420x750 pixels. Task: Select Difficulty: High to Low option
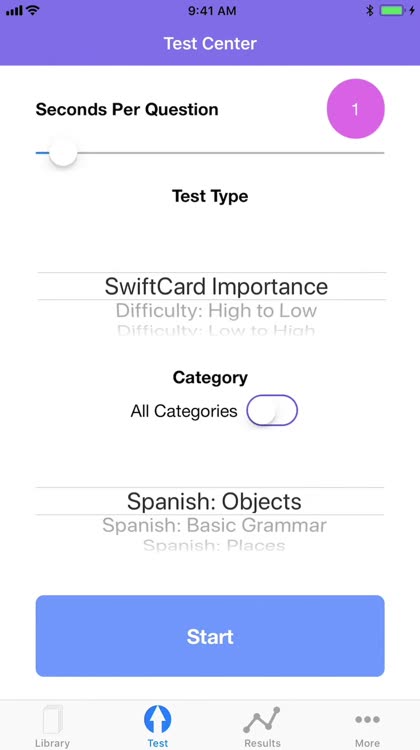[x=216, y=311]
